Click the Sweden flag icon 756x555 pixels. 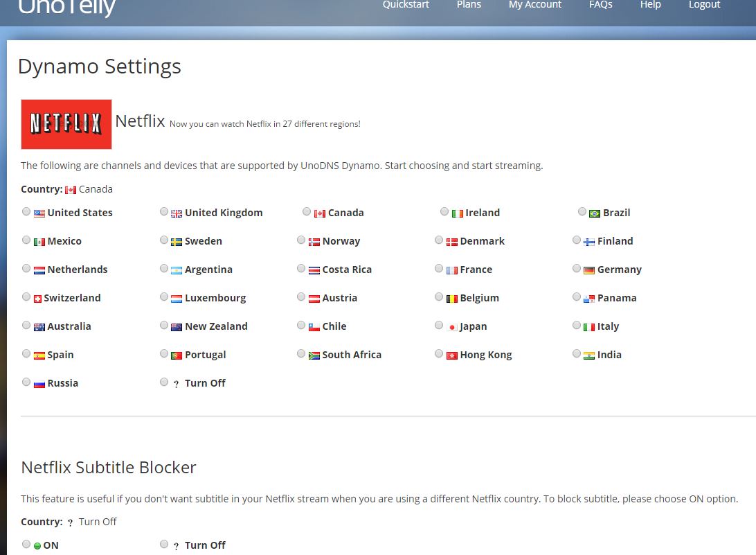click(x=177, y=242)
